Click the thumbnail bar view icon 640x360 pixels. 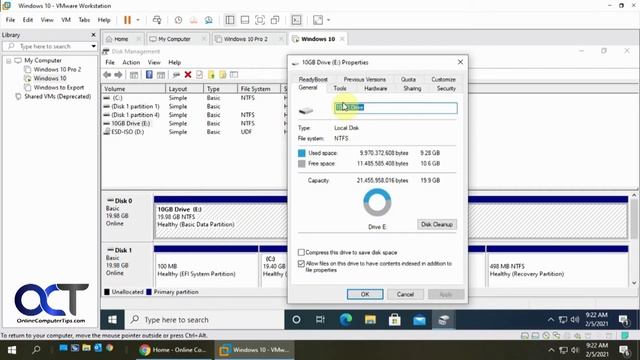click(245, 20)
